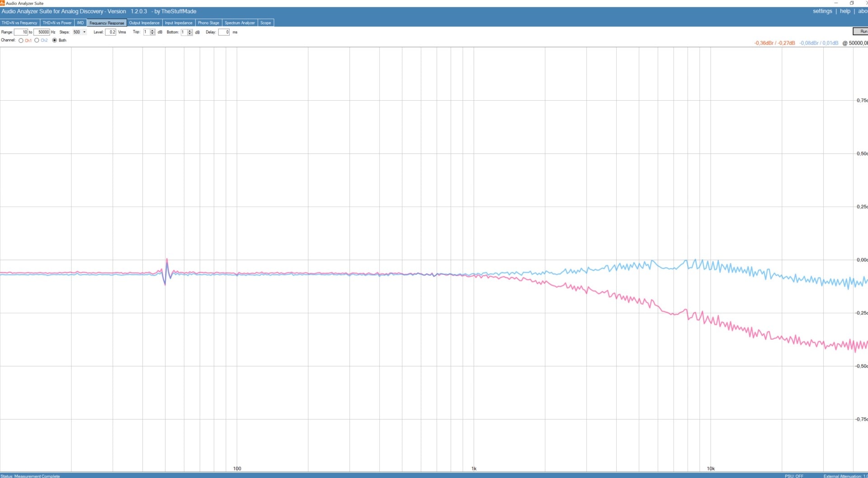Screen dimensions: 868x478
Task: Open the Spectrum Analyzer tab
Action: (240, 23)
